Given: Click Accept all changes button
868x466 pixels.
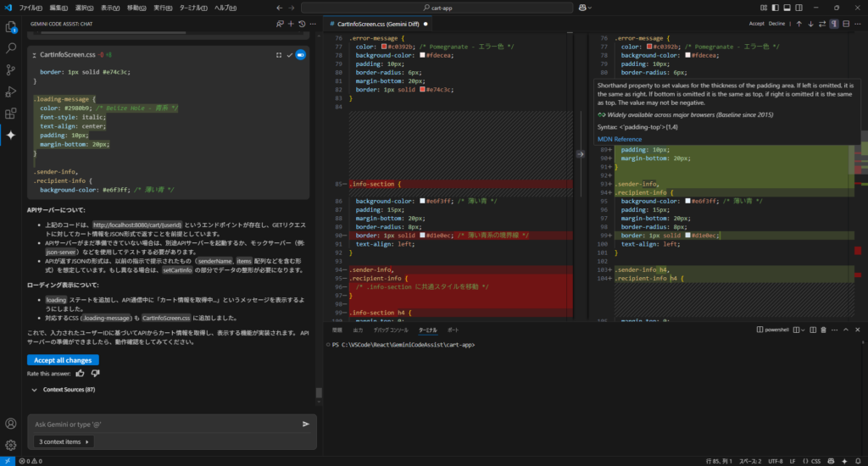Looking at the screenshot, I should (63, 360).
